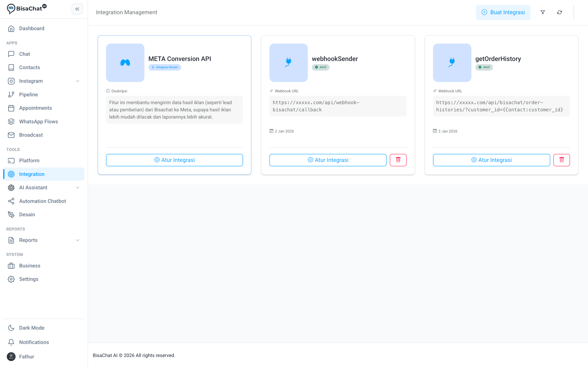The width and height of the screenshot is (588, 367).
Task: Click the Desain pen-tool icon
Action: (11, 214)
